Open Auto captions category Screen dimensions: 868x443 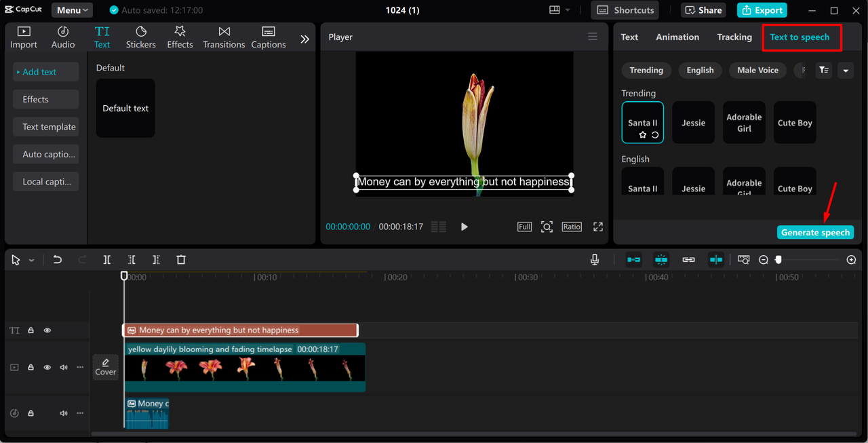pyautogui.click(x=46, y=154)
